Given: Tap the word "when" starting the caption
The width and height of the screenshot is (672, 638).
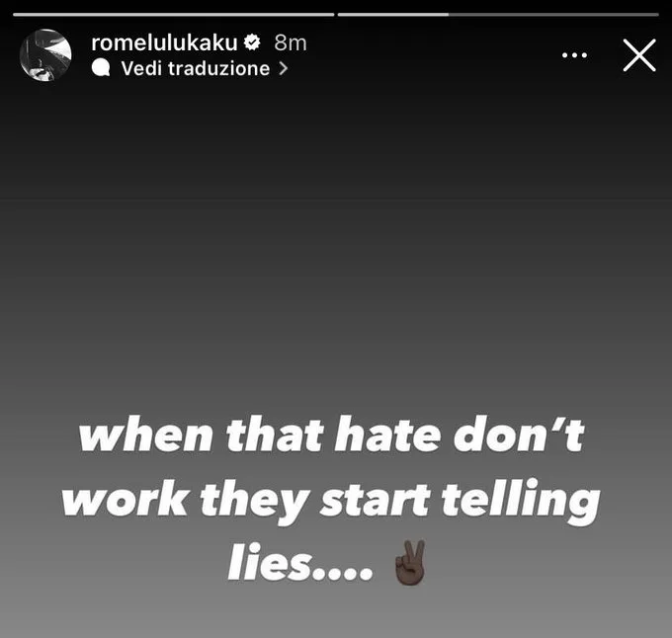Looking at the screenshot, I should pos(145,435).
